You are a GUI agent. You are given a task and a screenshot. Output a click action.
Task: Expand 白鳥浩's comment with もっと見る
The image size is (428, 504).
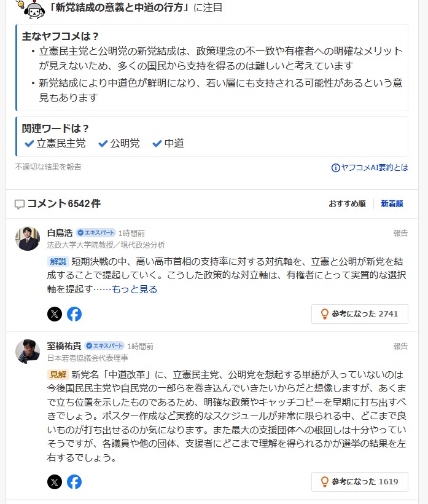(134, 289)
